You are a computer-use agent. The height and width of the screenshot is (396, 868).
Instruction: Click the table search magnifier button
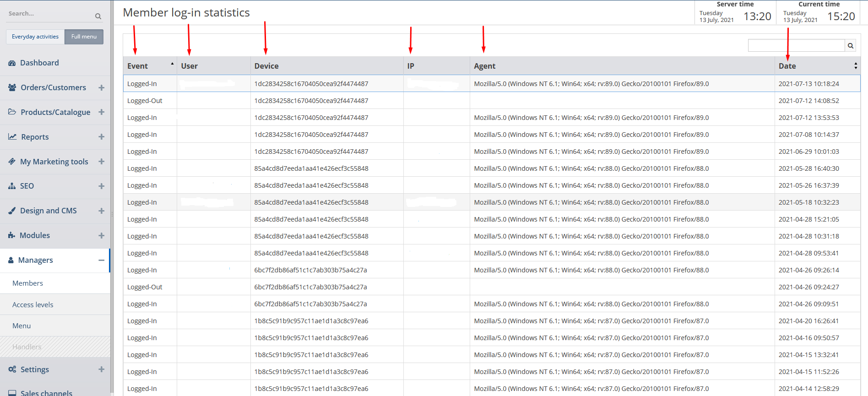coord(851,46)
